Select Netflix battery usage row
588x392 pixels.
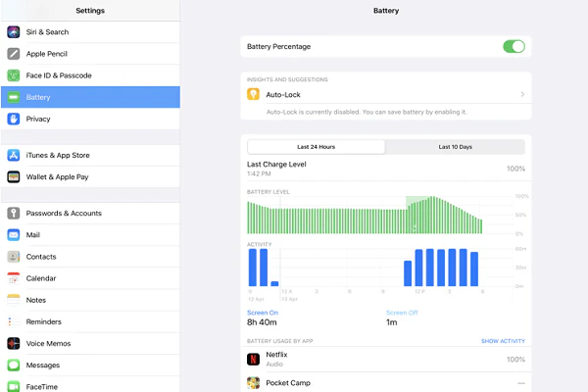386,359
